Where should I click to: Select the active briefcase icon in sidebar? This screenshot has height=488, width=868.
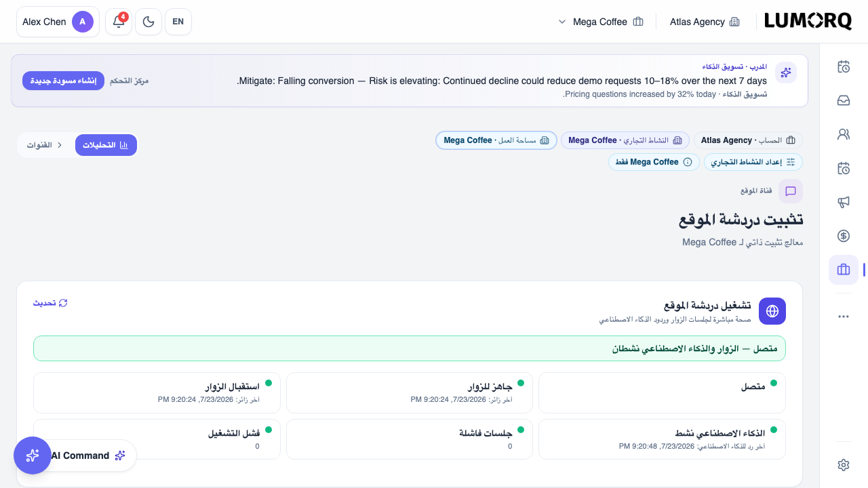coord(844,270)
